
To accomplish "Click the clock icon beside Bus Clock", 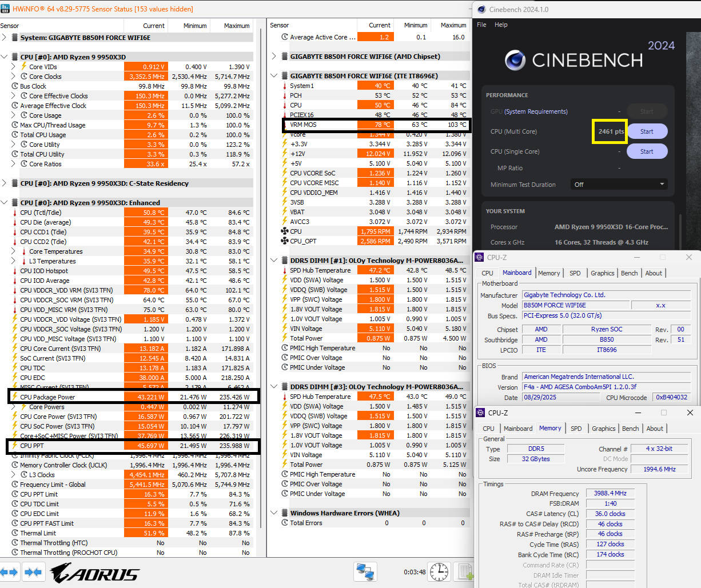I will point(15,86).
